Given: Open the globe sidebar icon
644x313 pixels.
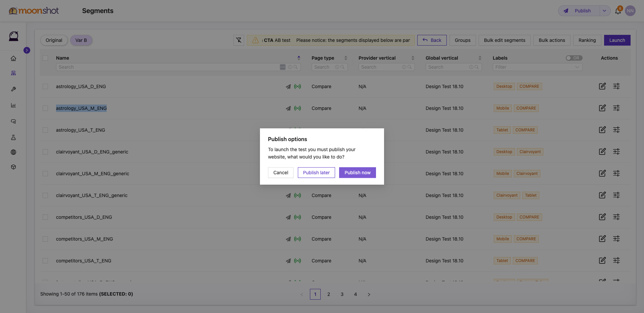Looking at the screenshot, I should tap(13, 152).
